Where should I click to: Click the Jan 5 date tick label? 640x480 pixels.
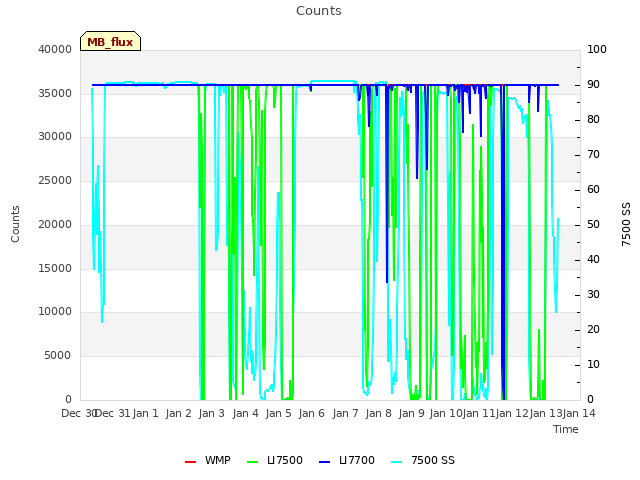(279, 413)
